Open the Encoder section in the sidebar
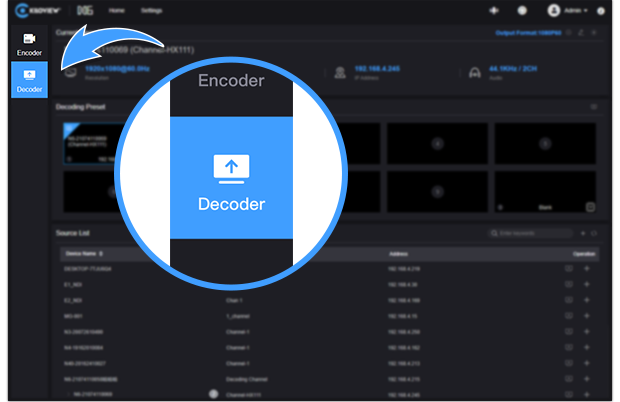 click(29, 44)
